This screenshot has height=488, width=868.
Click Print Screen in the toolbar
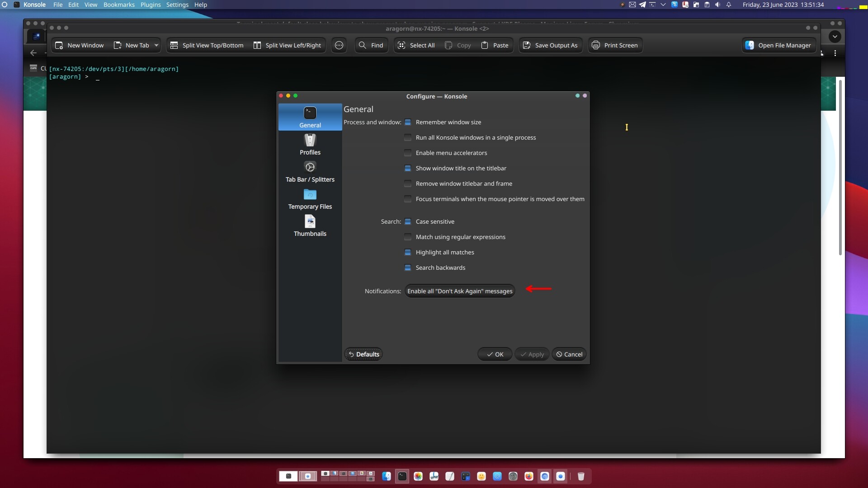(615, 45)
